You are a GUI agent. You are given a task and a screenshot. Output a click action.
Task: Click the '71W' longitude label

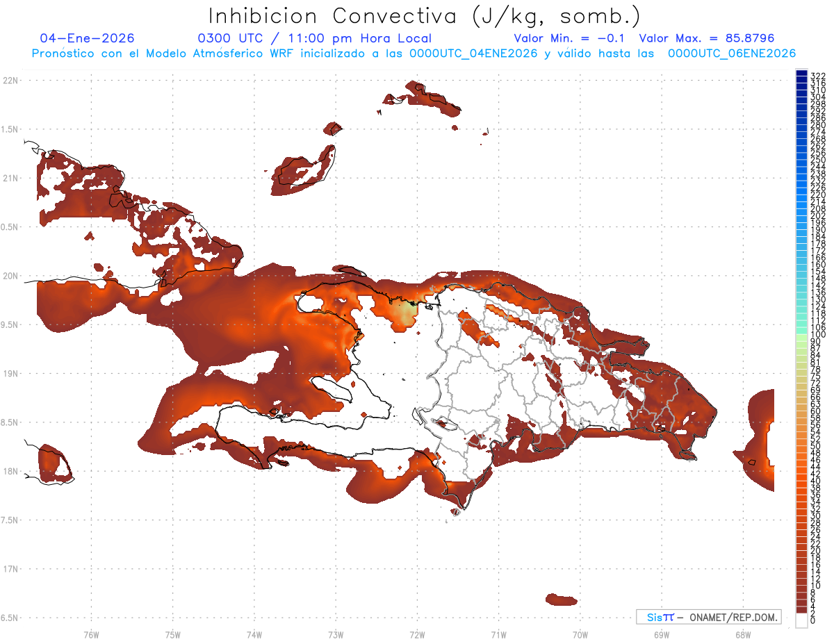[498, 634]
